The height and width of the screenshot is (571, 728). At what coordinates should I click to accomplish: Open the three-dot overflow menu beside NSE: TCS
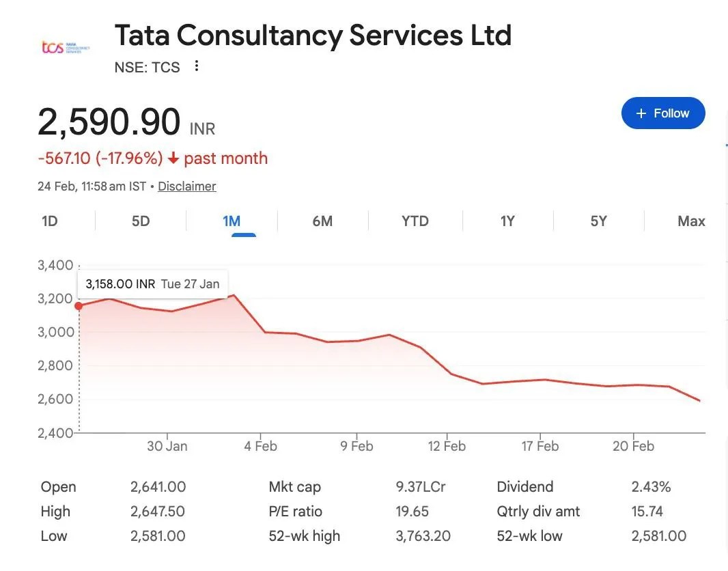pyautogui.click(x=196, y=66)
